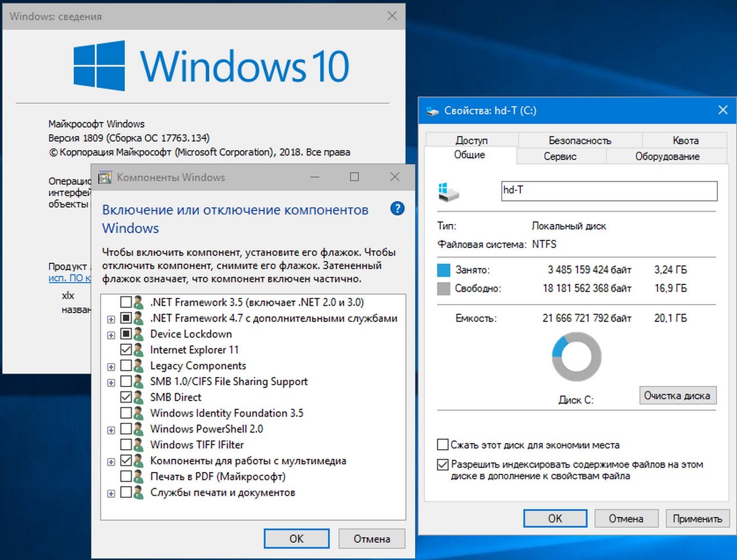
Task: Enable Сжать этот диск для экономии места
Action: coord(442,445)
